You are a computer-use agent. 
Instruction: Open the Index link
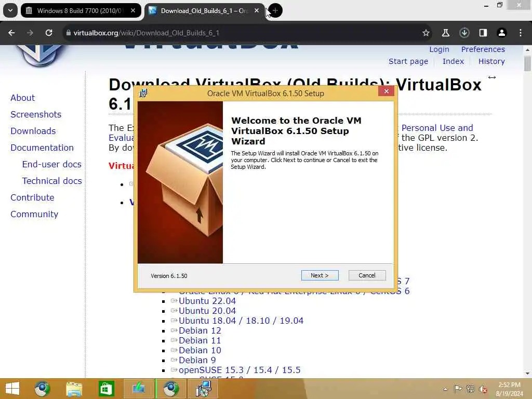coord(453,61)
